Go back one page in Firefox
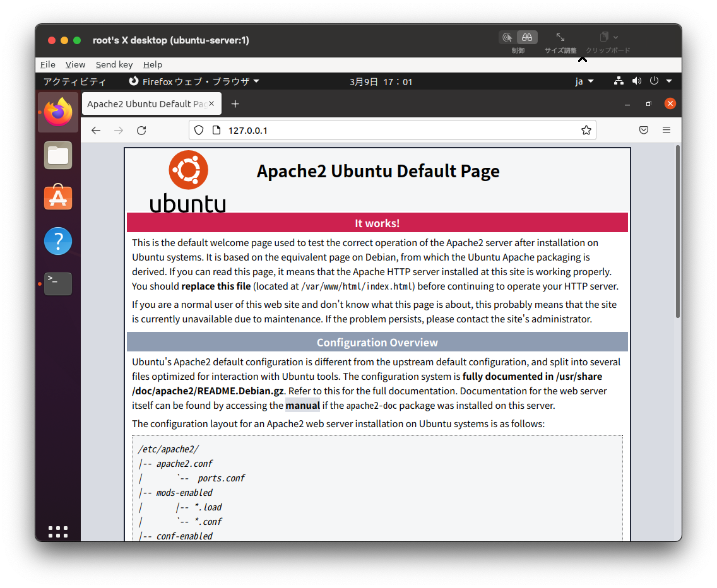Image resolution: width=717 pixels, height=588 pixels. 95,131
